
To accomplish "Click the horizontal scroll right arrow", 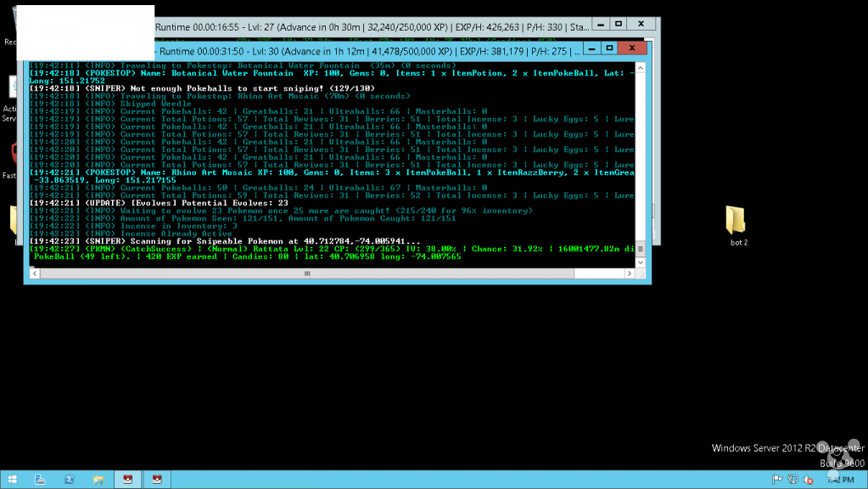I will coord(630,273).
